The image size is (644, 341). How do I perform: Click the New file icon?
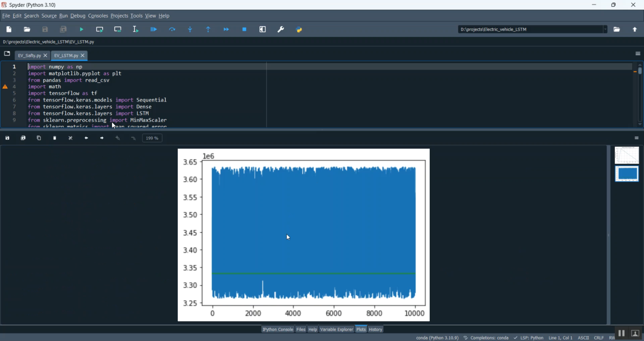tap(9, 30)
